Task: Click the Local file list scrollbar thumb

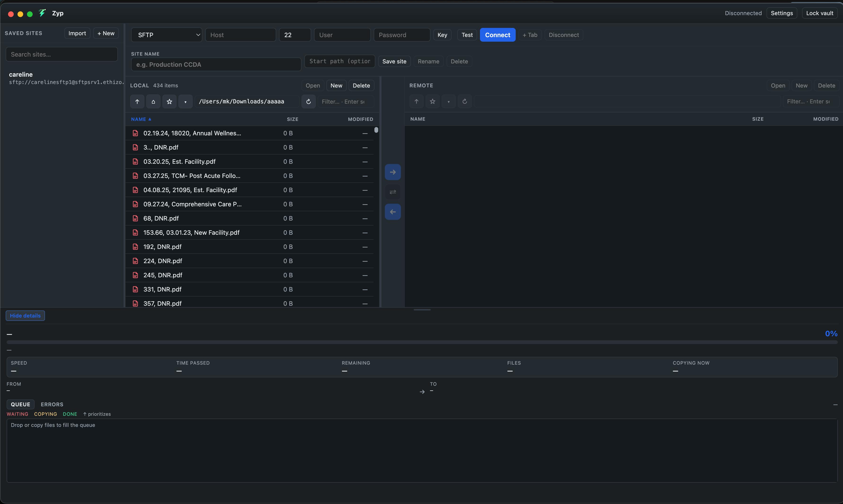Action: 376,130
